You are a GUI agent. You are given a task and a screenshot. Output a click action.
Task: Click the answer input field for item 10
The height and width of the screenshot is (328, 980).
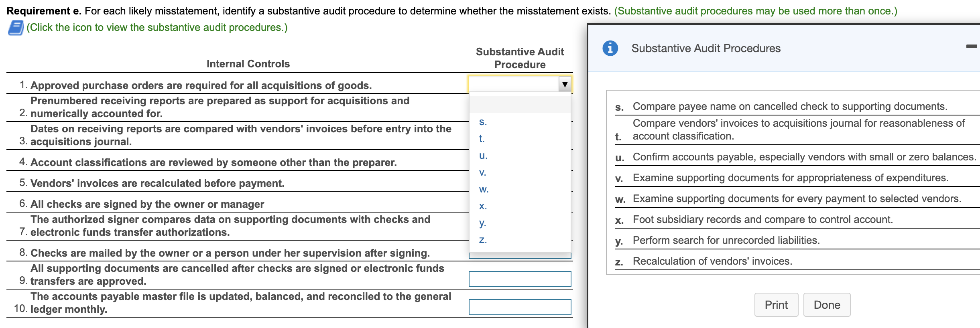[520, 307]
